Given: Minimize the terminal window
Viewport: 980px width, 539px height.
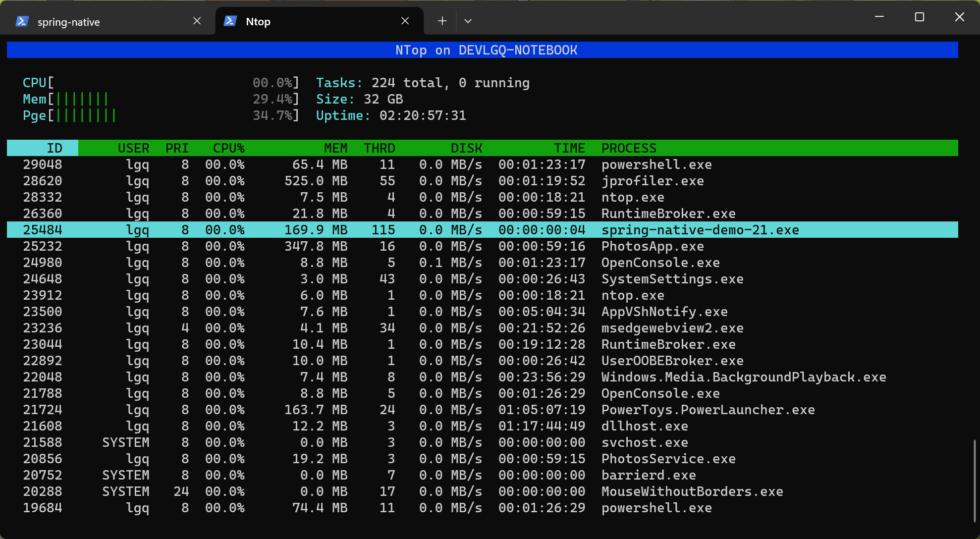Looking at the screenshot, I should [x=879, y=17].
